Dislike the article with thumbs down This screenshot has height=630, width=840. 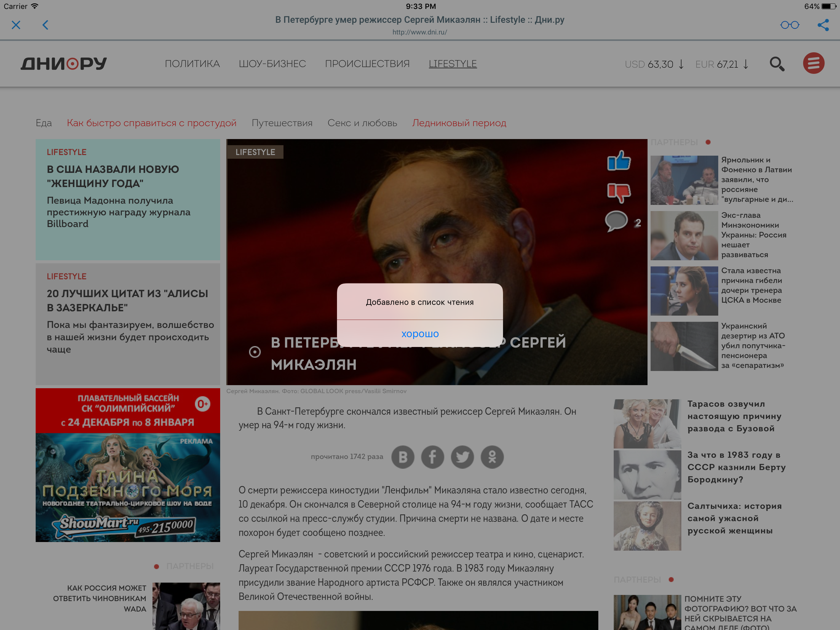pyautogui.click(x=619, y=193)
